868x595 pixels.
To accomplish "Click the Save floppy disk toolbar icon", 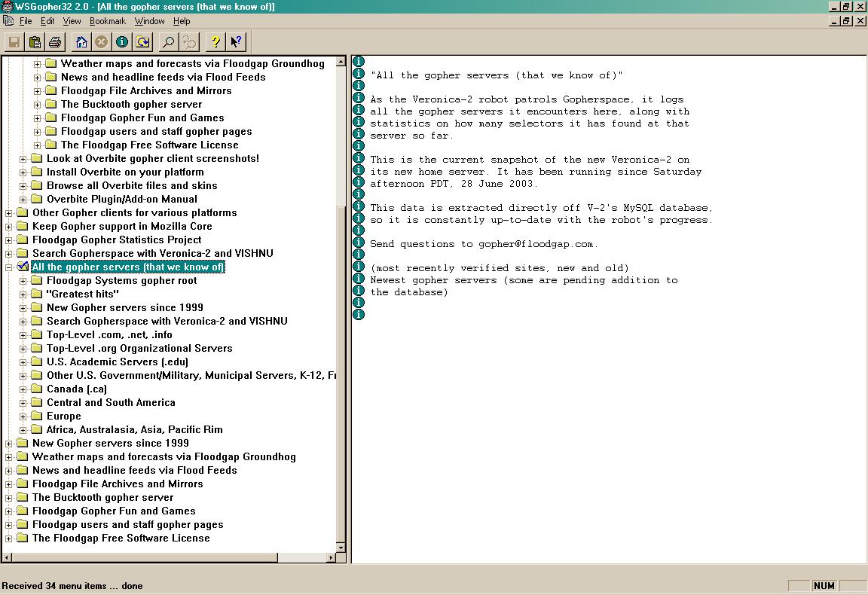I will point(14,42).
